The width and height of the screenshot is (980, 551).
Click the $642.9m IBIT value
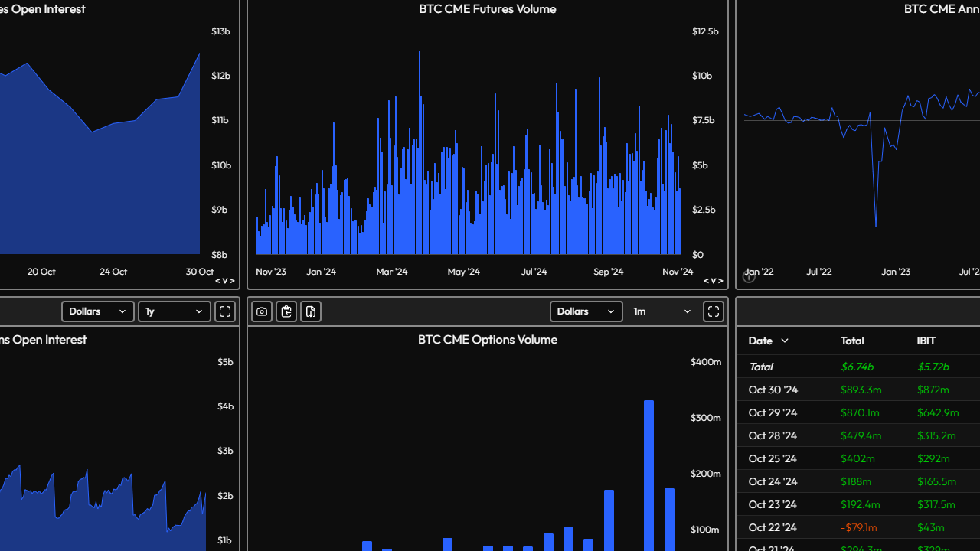point(938,412)
